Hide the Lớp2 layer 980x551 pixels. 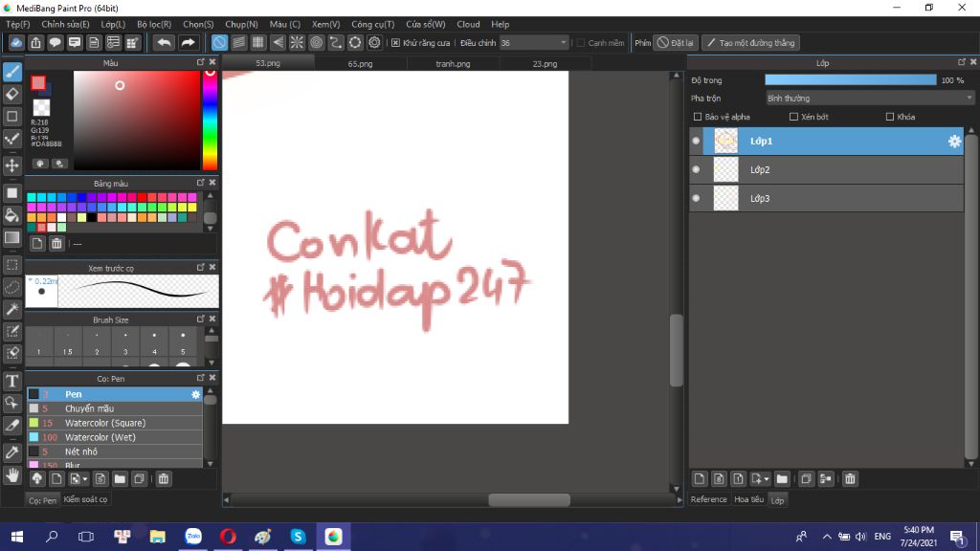click(697, 170)
